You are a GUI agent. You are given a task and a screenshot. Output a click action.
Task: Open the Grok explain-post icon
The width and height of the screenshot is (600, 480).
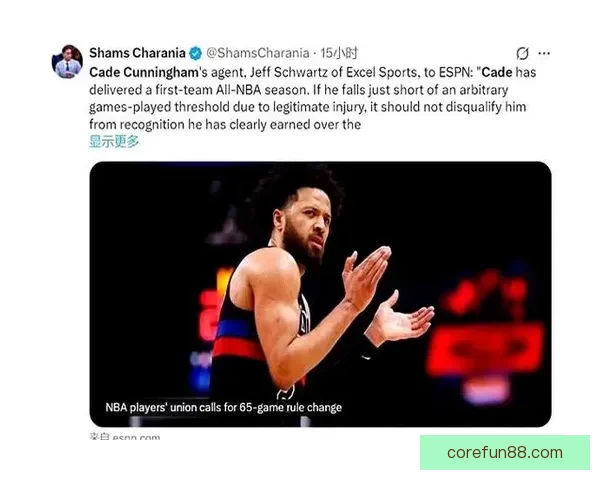click(522, 53)
